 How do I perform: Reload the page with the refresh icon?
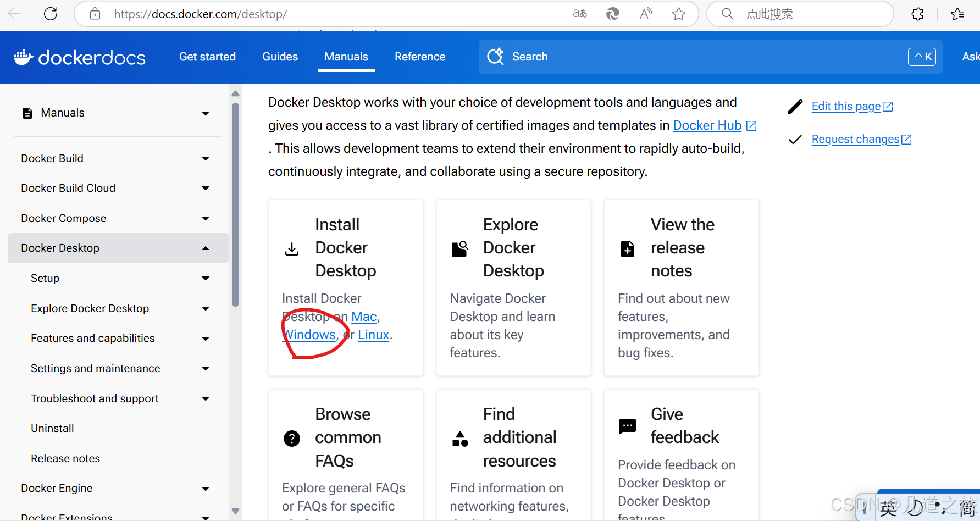pyautogui.click(x=50, y=14)
